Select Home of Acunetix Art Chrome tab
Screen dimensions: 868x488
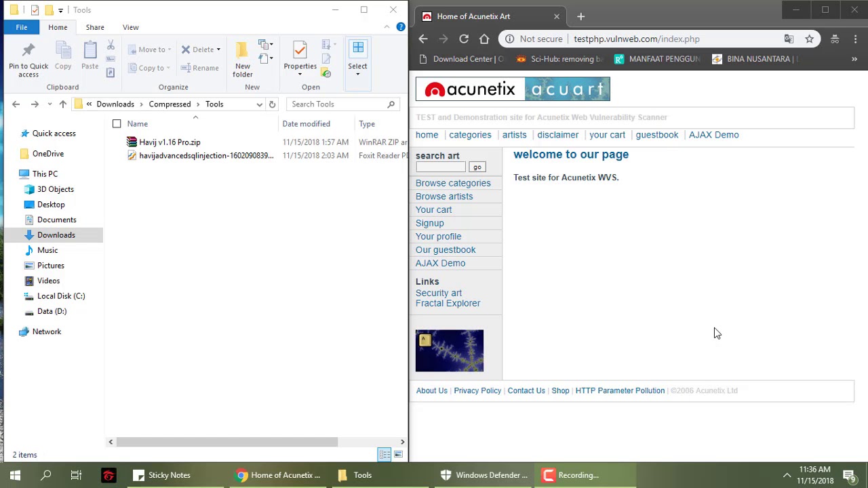pyautogui.click(x=489, y=16)
